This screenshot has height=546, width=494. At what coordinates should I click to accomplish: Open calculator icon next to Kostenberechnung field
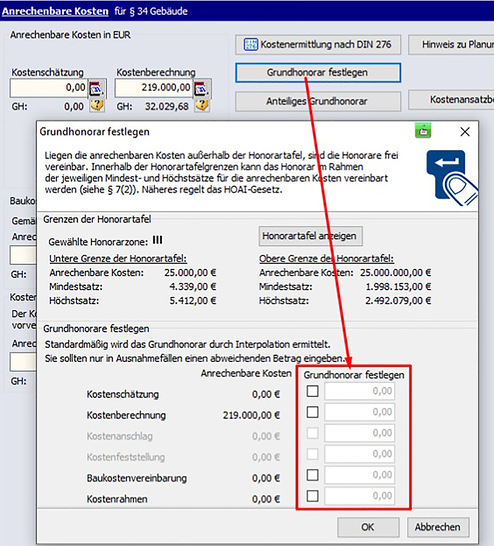pos(201,88)
